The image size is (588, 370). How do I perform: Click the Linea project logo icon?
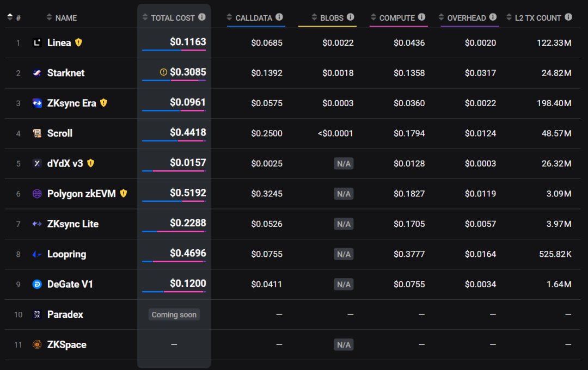pos(37,42)
